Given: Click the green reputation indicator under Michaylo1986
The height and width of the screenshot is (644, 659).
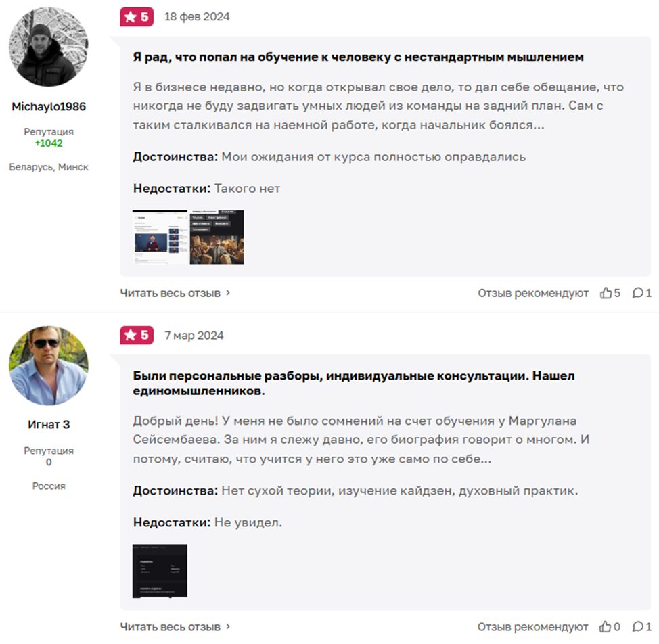Looking at the screenshot, I should [x=49, y=143].
